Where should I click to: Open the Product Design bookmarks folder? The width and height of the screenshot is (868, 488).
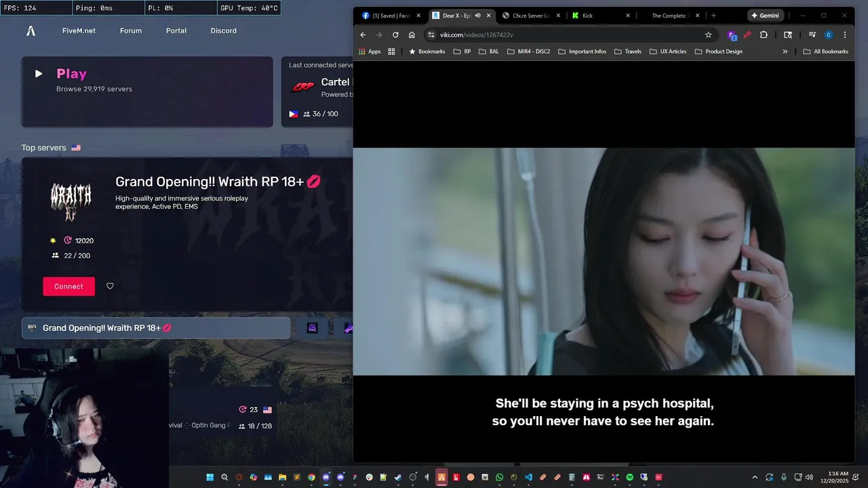pyautogui.click(x=718, y=52)
